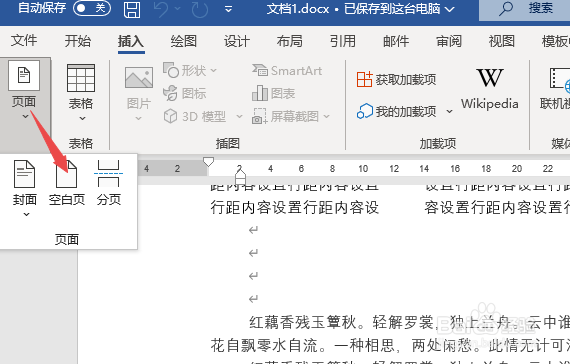Save document with the floppy disk icon
Image resolution: width=570 pixels, height=364 pixels.
pyautogui.click(x=132, y=9)
